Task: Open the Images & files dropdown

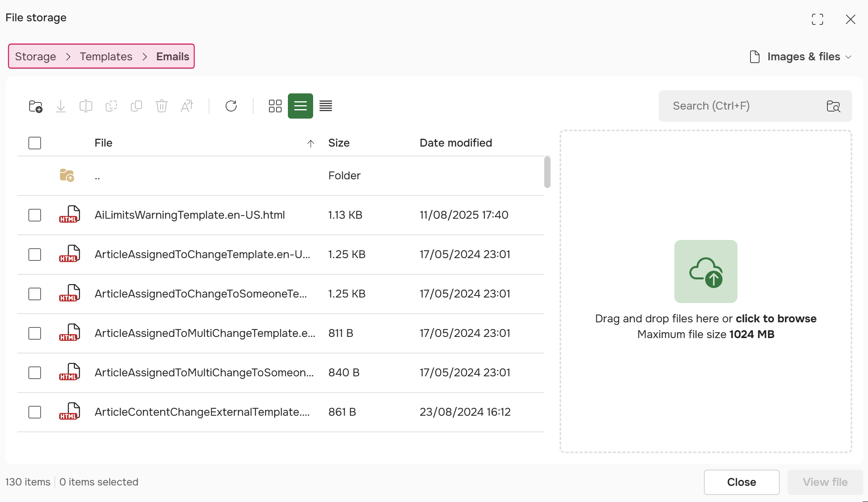Action: 800,57
